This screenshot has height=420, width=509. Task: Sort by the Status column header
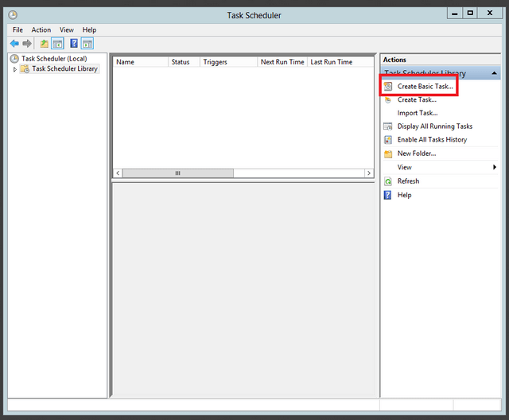click(x=184, y=62)
